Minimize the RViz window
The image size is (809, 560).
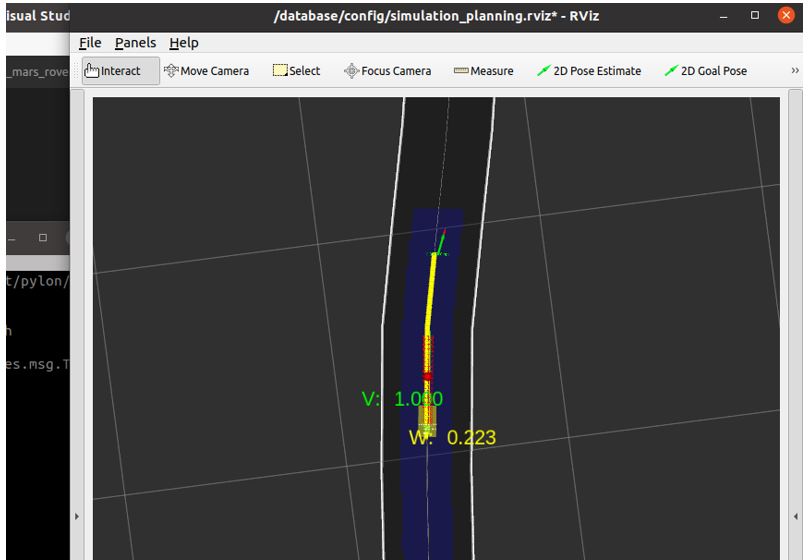tap(724, 16)
